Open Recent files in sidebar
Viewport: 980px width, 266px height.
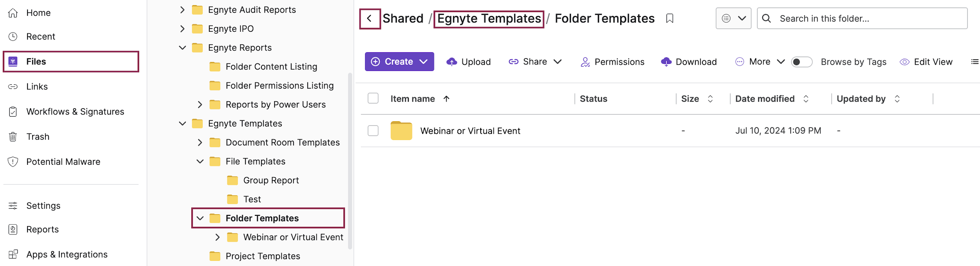pyautogui.click(x=40, y=36)
